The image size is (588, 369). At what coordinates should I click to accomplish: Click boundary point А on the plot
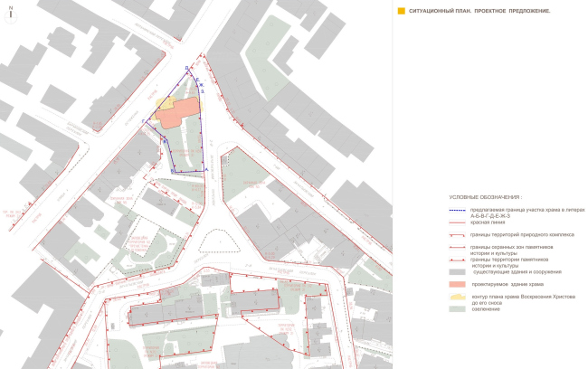(205, 171)
